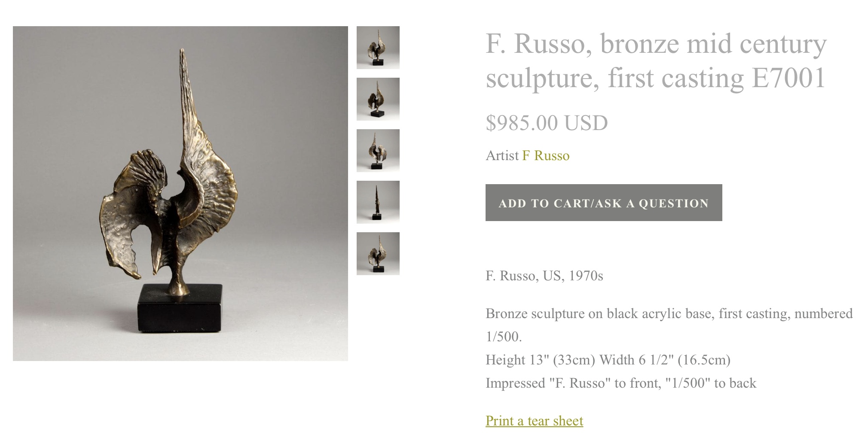The width and height of the screenshot is (868, 437).
Task: Click the "F. Russo, US, 1970s" line
Action: tap(544, 276)
